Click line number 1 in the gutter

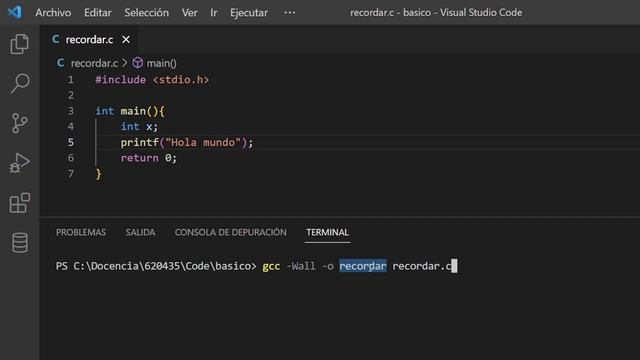point(71,80)
